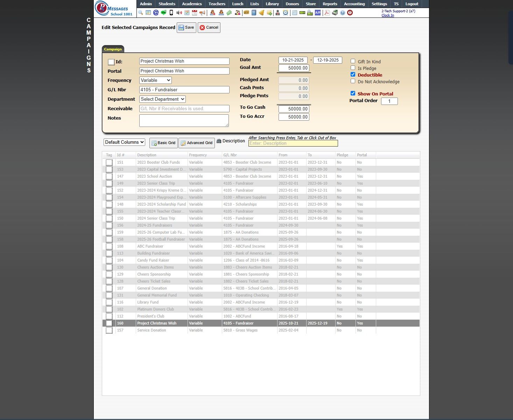Open the calendar icon showing 12

(195, 13)
